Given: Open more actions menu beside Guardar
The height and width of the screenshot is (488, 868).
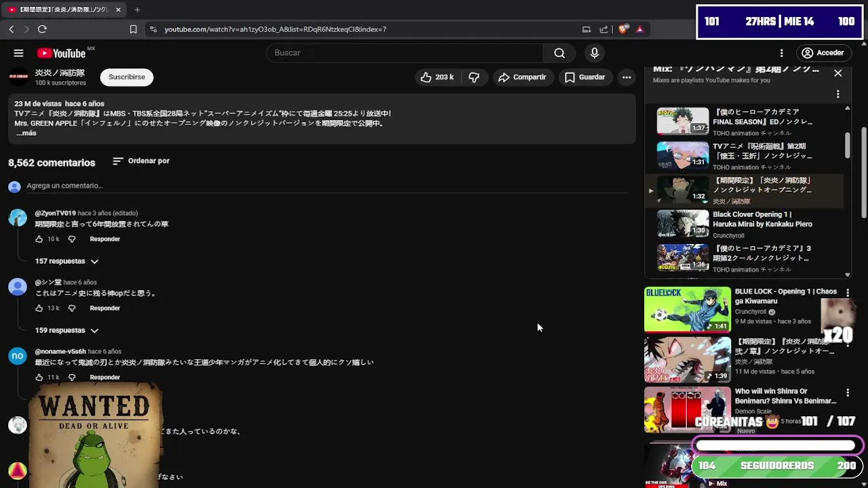Looking at the screenshot, I should click(627, 77).
